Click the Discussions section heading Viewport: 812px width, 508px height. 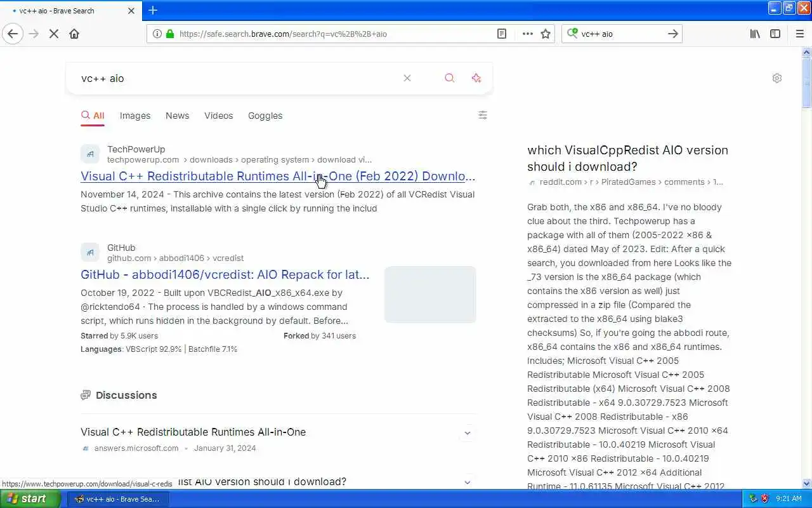(x=126, y=395)
